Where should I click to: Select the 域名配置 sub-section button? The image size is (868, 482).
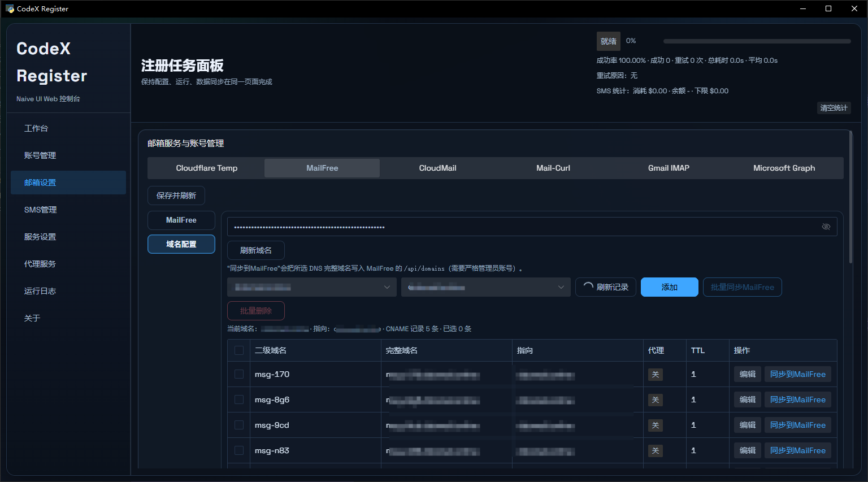coord(181,244)
